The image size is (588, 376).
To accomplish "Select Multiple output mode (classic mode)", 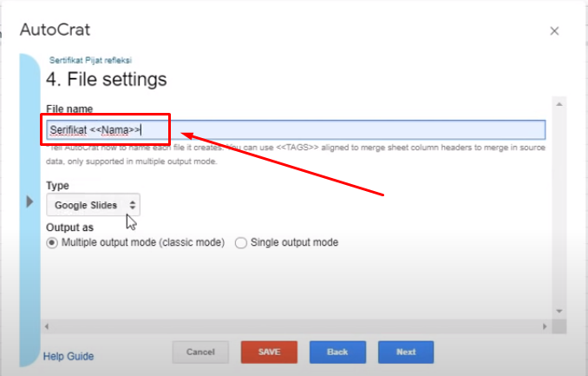I will [x=52, y=242].
